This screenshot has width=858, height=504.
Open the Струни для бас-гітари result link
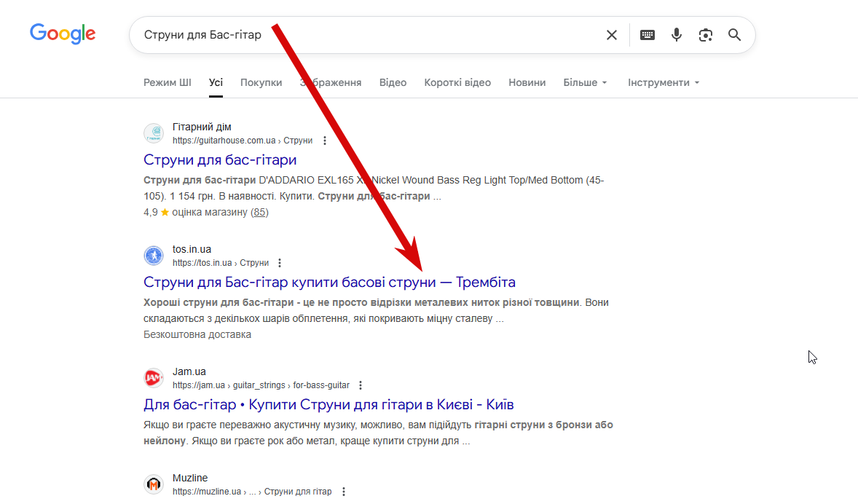[x=220, y=160]
